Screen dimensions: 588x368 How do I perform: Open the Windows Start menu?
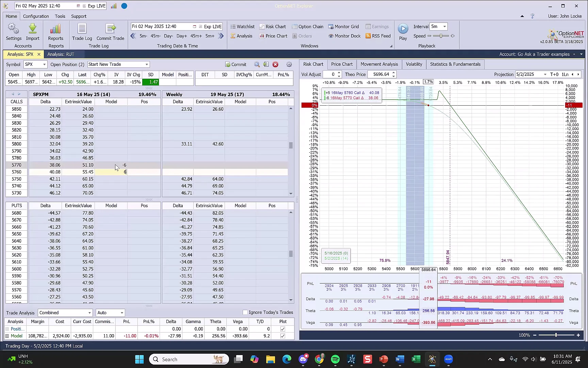click(139, 359)
